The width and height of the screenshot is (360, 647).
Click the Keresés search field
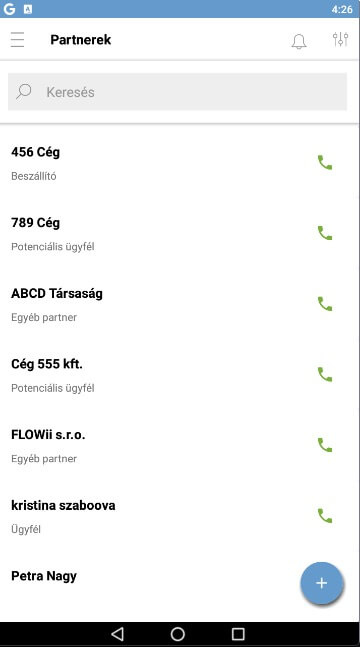coord(178,92)
